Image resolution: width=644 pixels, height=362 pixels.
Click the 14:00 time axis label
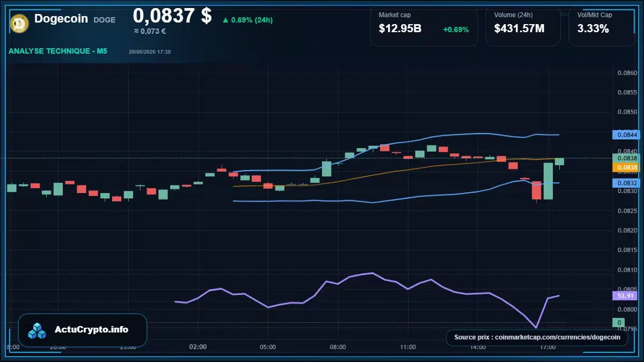(478, 347)
